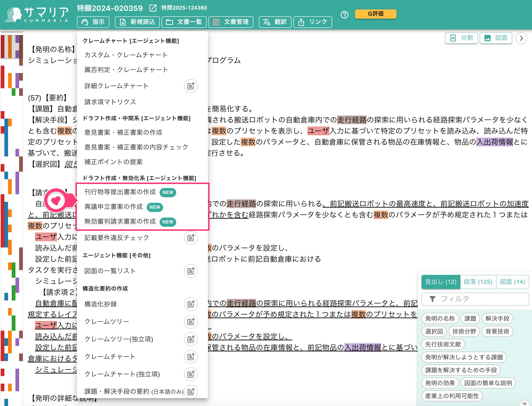The image size is (532, 406).
Task: Toggle the 図面 drawings view
Action: tap(496, 38)
